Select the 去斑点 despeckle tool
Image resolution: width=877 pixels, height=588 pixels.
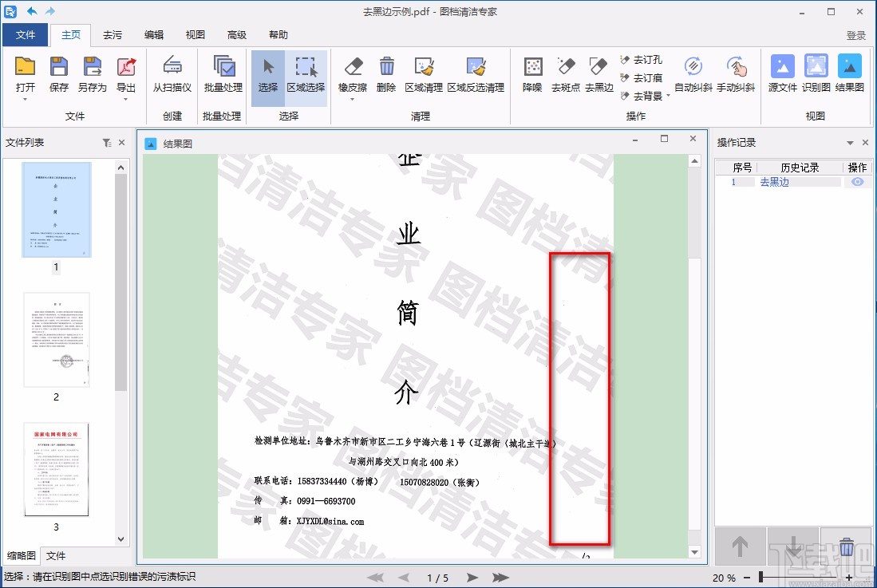tap(565, 76)
